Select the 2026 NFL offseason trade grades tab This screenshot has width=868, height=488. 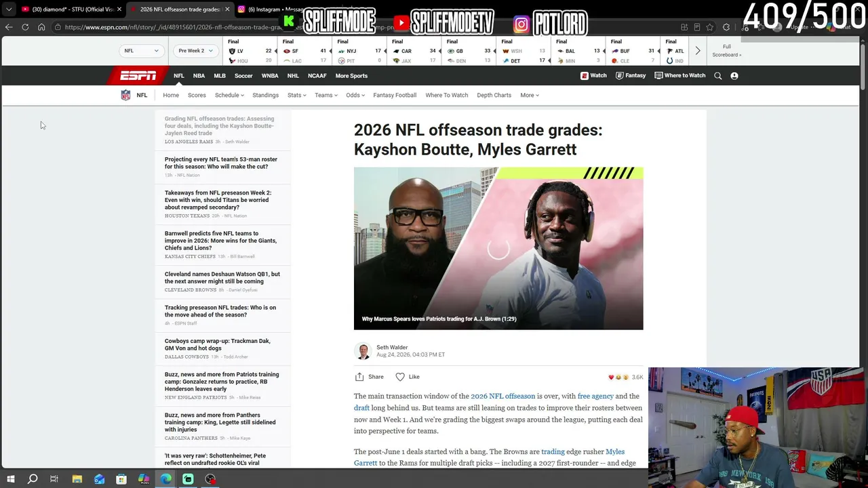(x=180, y=9)
